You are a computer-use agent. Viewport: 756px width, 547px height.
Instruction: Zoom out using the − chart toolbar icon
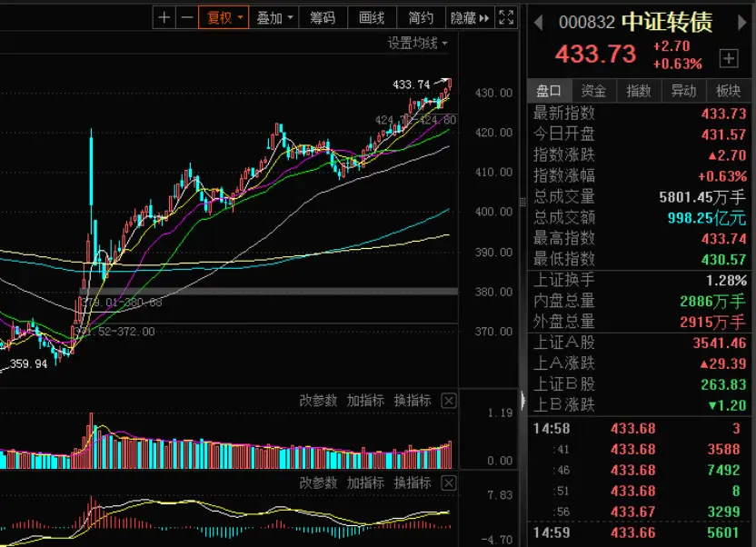pyautogui.click(x=186, y=16)
